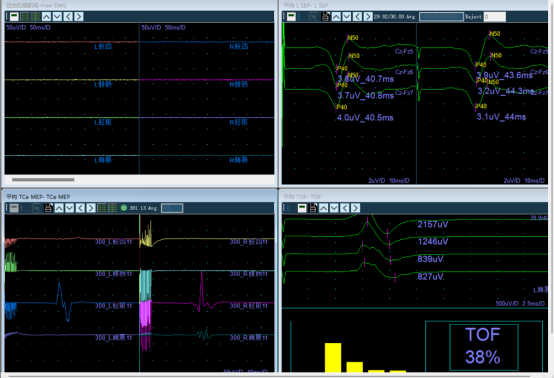Click the left arrow in TCe MEP toolbar

(80, 208)
